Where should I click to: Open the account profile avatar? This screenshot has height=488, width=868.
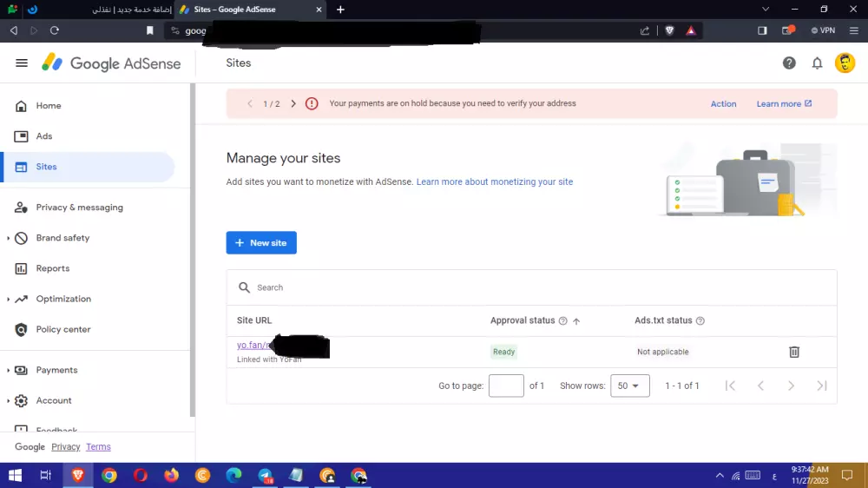click(845, 63)
